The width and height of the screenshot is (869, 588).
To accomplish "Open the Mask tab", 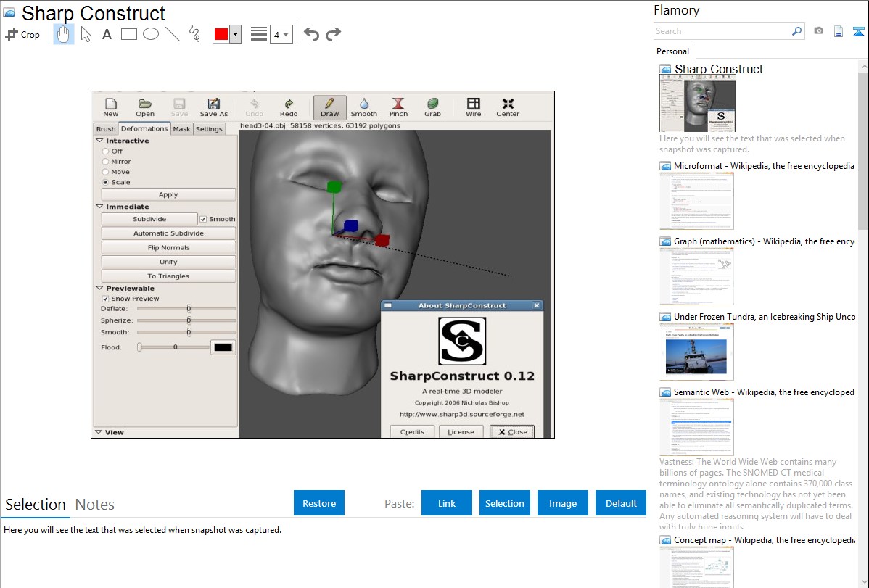I will click(x=182, y=129).
